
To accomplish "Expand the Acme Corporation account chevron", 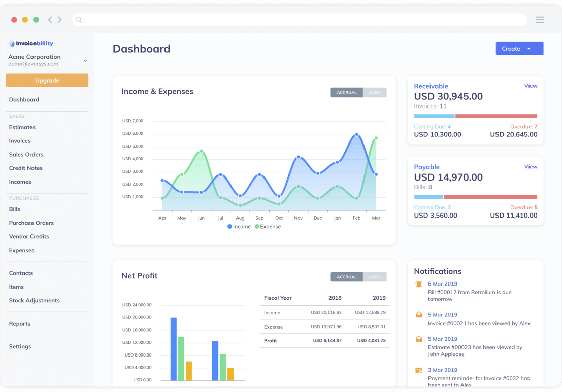I will [x=85, y=61].
